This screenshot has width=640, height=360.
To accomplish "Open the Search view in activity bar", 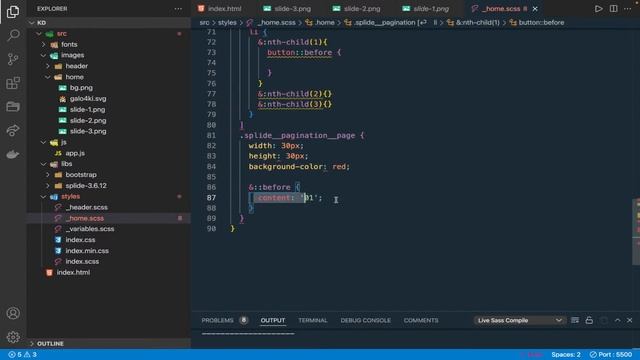I will (x=13, y=36).
